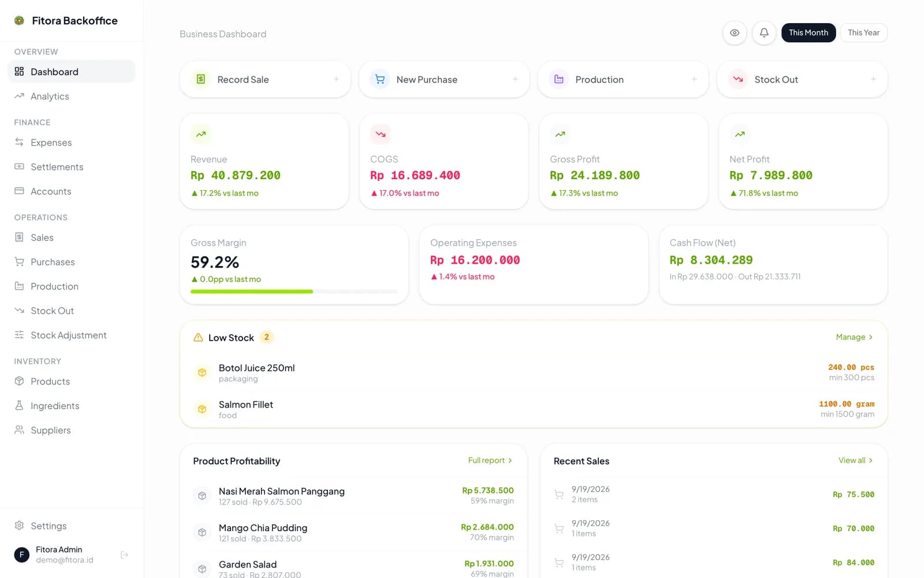Switch to This Year view
Image resolution: width=924 pixels, height=578 pixels.
864,33
